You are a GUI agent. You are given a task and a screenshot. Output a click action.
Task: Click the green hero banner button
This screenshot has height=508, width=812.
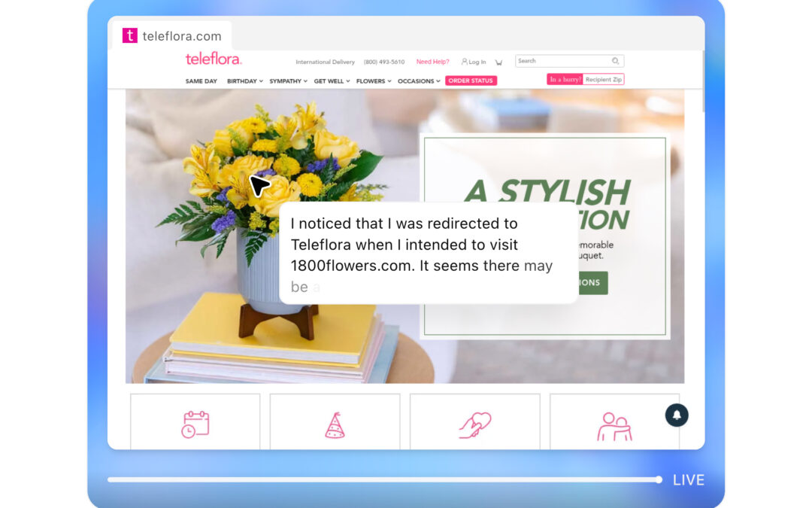(593, 282)
